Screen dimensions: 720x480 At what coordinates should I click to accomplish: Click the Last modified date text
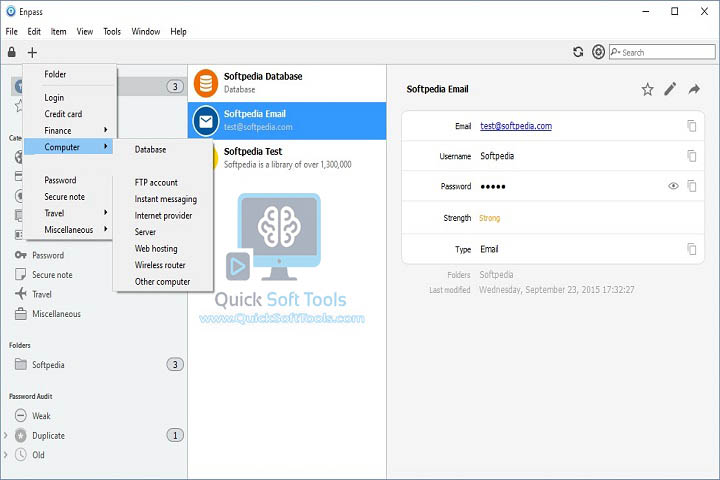tap(557, 289)
